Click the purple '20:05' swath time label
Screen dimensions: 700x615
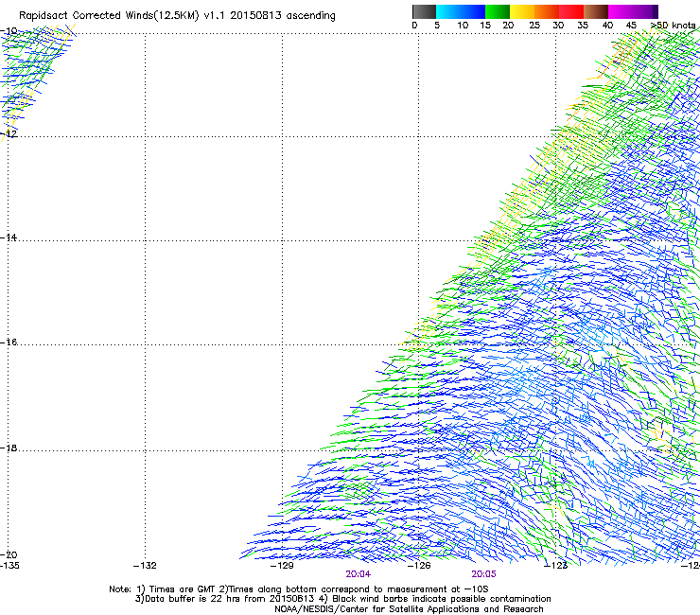[484, 574]
